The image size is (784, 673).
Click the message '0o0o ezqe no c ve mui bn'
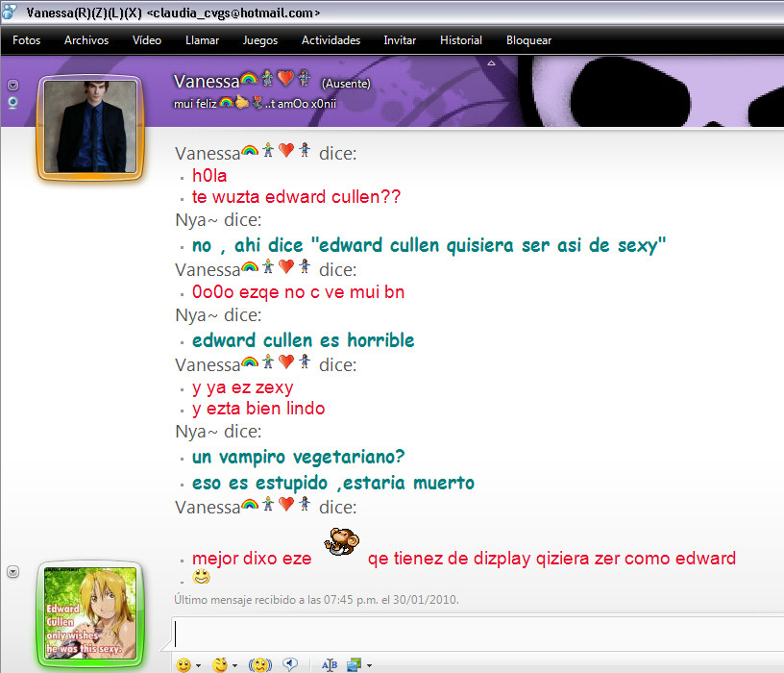tap(299, 291)
